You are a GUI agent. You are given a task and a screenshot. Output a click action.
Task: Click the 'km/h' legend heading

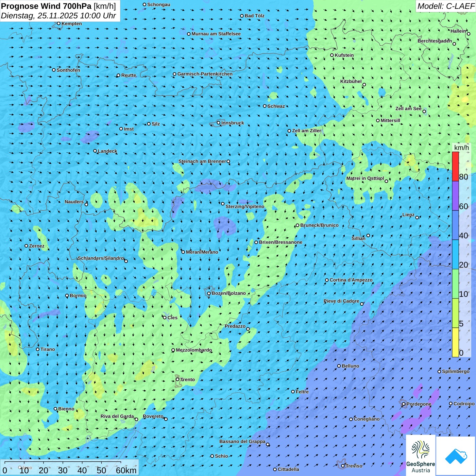[461, 147]
